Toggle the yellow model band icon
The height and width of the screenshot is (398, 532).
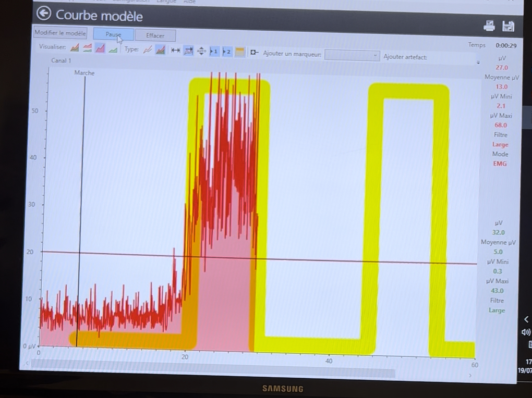[240, 52]
